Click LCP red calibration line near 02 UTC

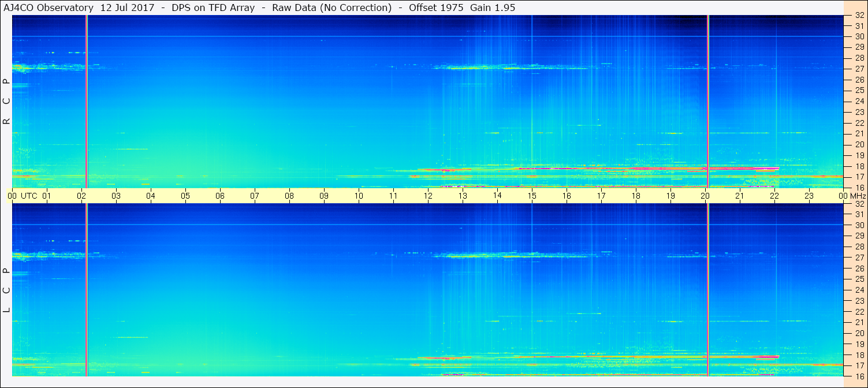pos(86,290)
